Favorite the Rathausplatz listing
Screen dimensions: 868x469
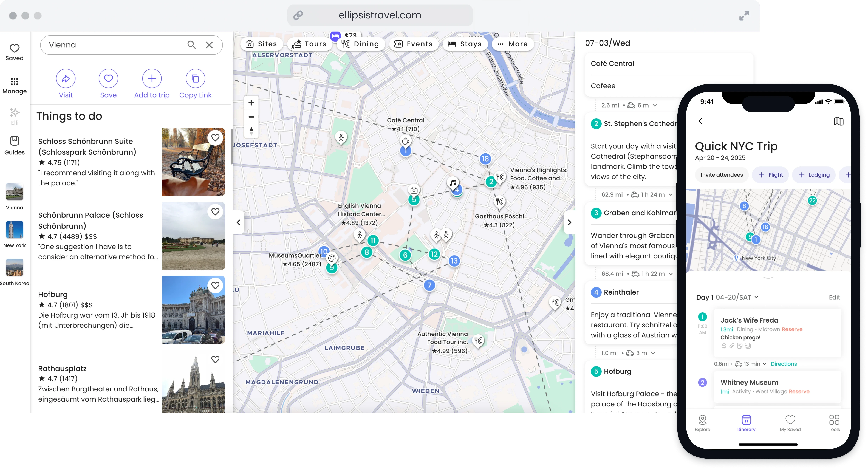tap(215, 360)
